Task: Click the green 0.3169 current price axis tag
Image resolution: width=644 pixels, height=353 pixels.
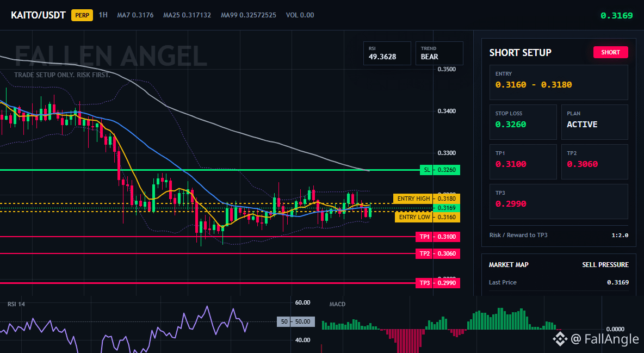Action: pos(447,208)
